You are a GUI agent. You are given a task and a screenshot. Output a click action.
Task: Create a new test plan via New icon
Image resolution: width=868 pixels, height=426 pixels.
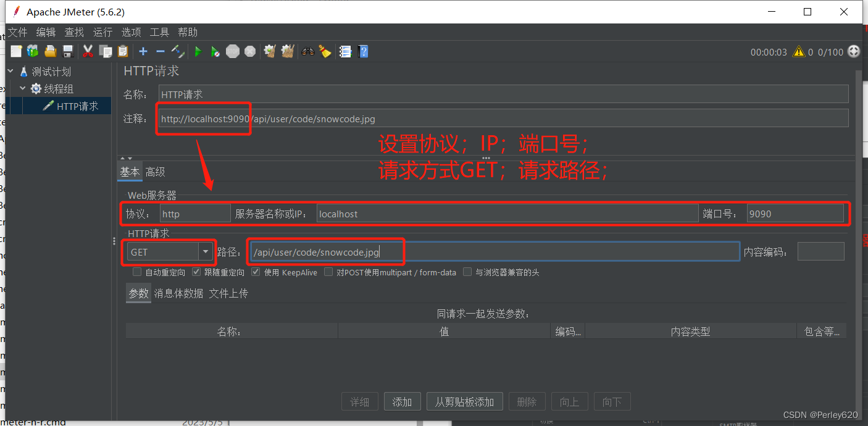(16, 51)
